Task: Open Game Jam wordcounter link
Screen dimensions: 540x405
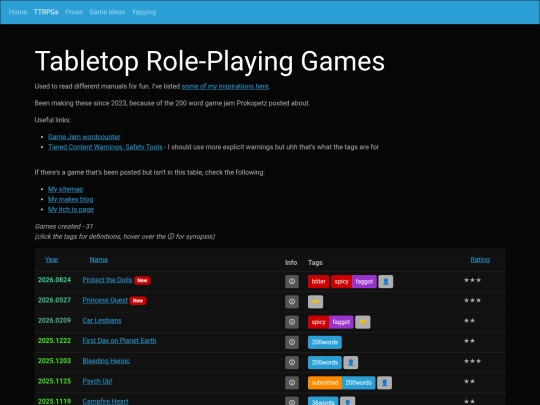Action: pyautogui.click(x=84, y=137)
